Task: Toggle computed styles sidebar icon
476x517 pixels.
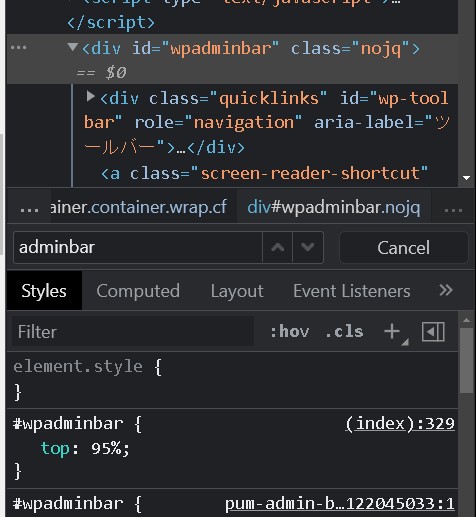Action: click(x=433, y=332)
